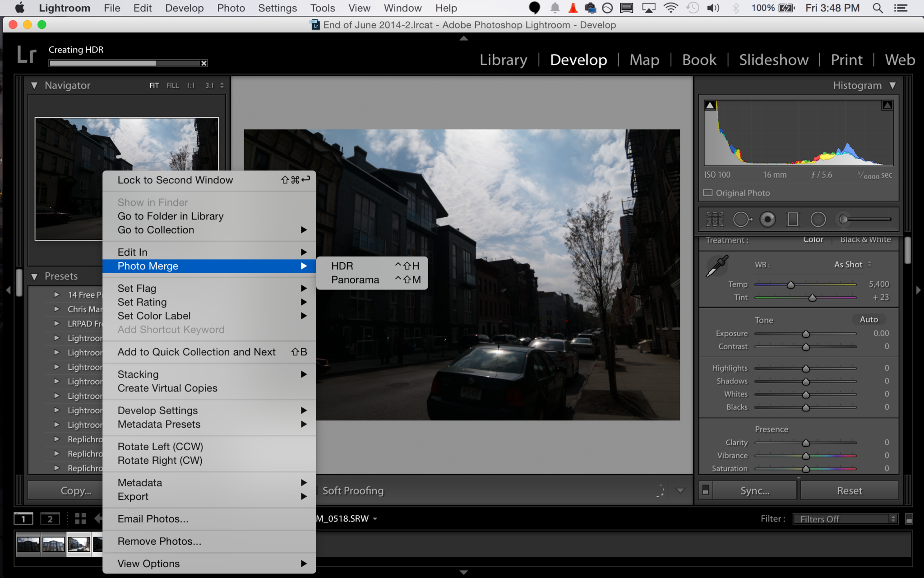Open the Filters Off dropdown

tap(845, 519)
